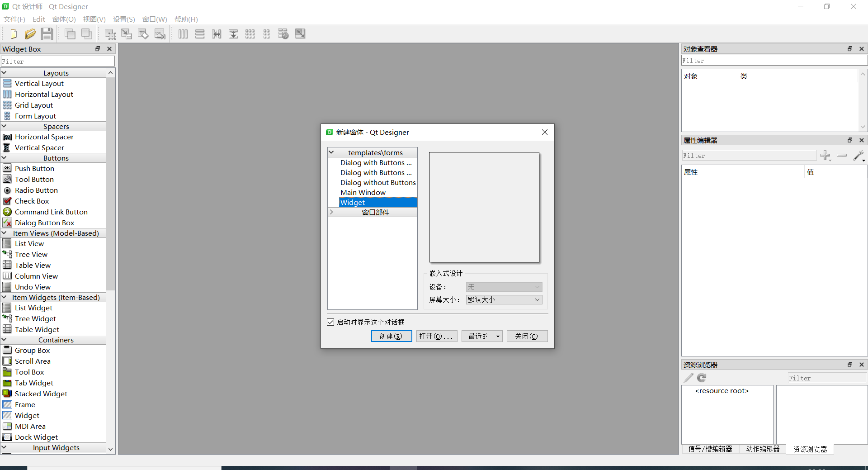The height and width of the screenshot is (470, 868).
Task: Select Main Window template in list
Action: pos(363,192)
